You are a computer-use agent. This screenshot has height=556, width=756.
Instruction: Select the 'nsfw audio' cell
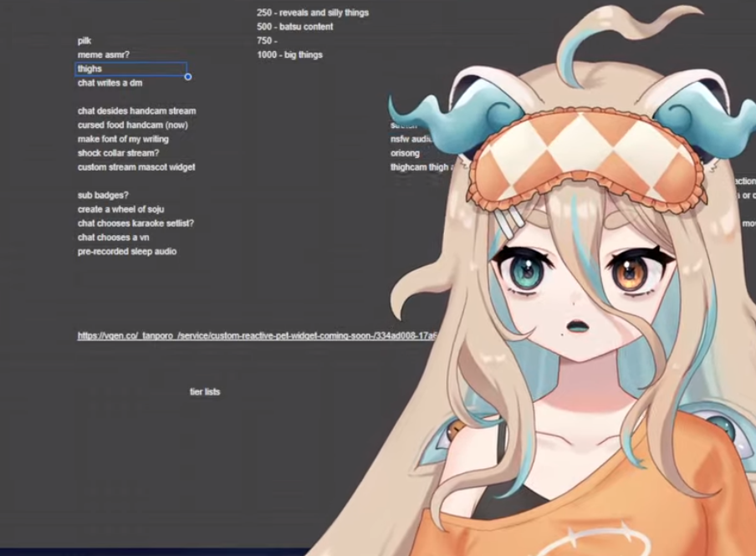point(411,139)
